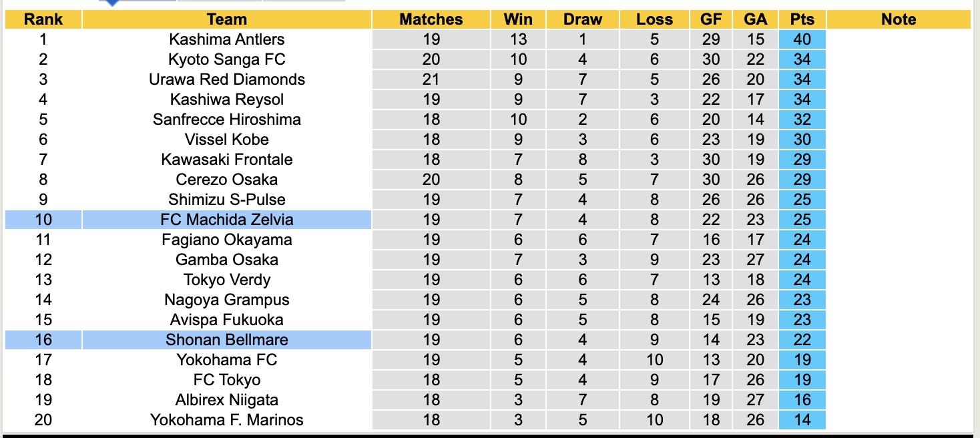Open Urawa Red Diamonds team entry
The image size is (980, 438).
(227, 79)
